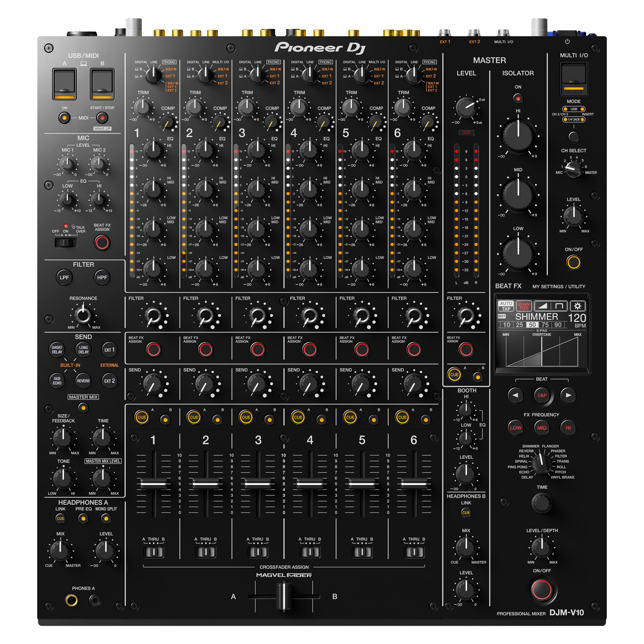
Task: Choose the EXT 2 external send button
Action: click(x=109, y=381)
